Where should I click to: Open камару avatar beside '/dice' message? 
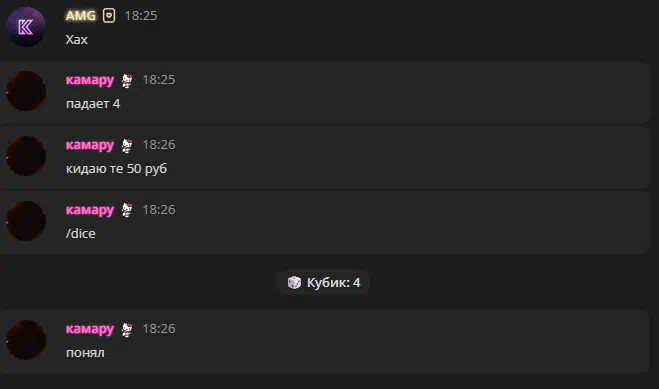pos(26,221)
